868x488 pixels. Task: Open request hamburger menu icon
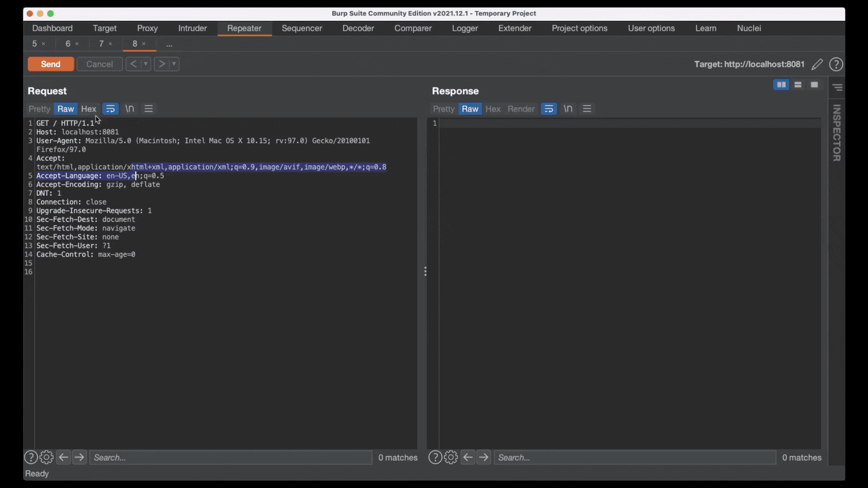coord(149,109)
